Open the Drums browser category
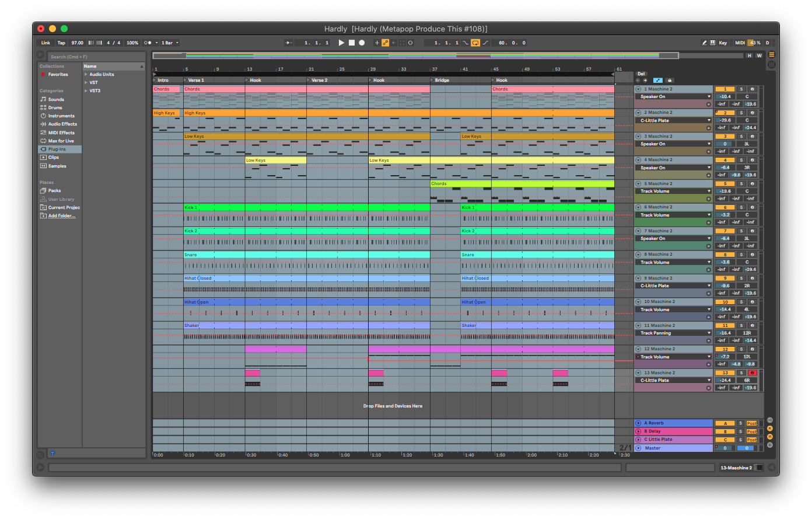812x519 pixels. [55, 107]
